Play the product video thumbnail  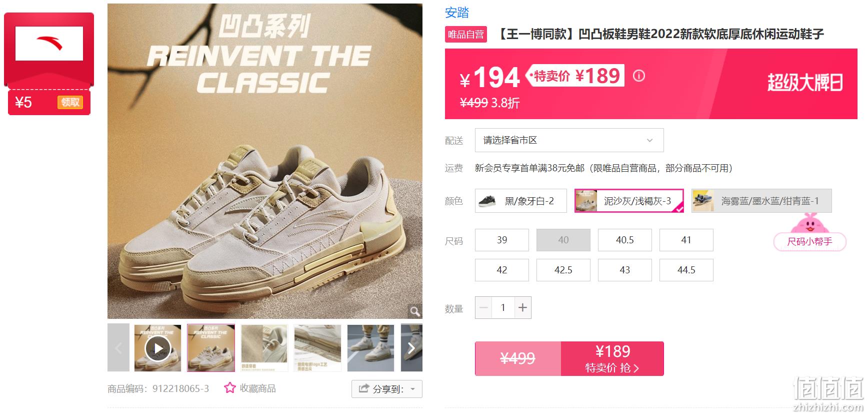(x=158, y=348)
